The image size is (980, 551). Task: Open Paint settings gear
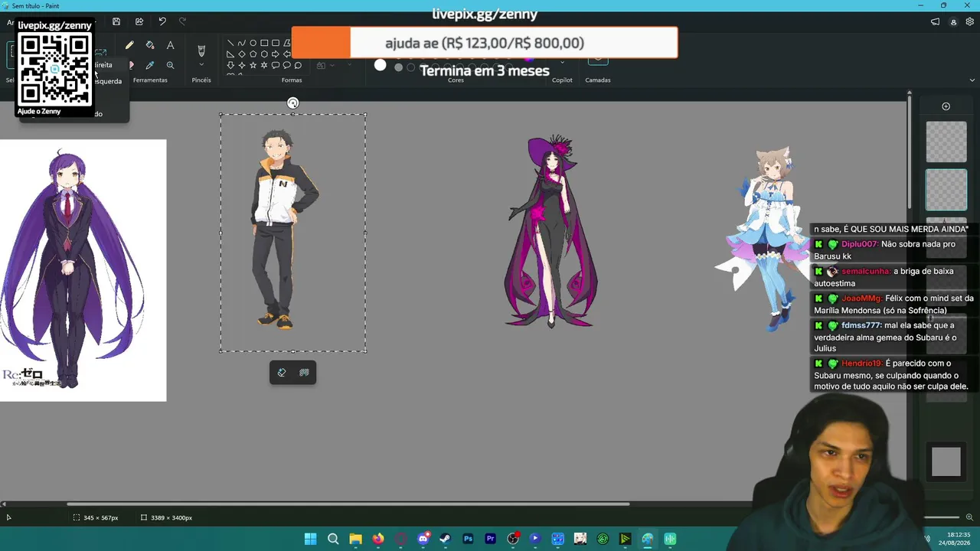(971, 22)
